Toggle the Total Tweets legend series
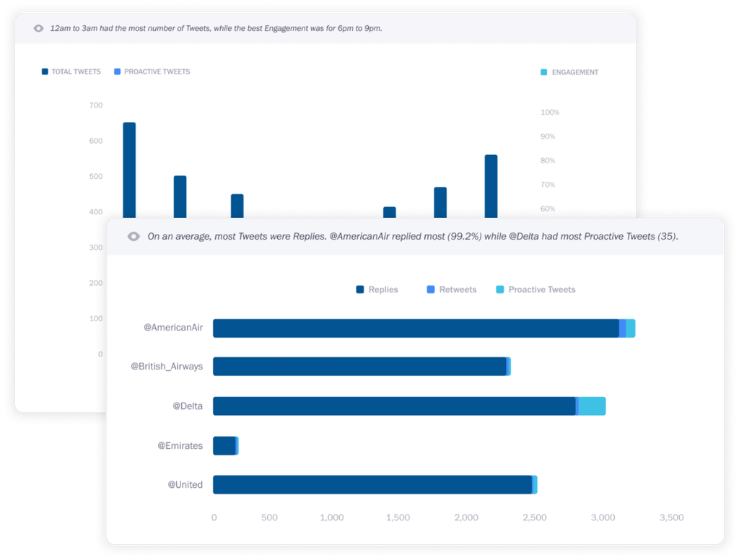The image size is (739, 560). (x=71, y=72)
